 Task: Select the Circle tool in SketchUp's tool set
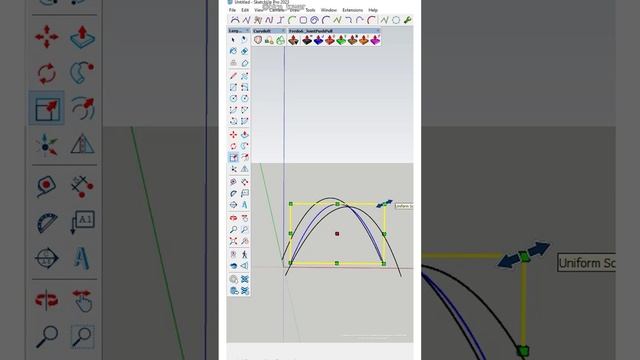(x=233, y=98)
